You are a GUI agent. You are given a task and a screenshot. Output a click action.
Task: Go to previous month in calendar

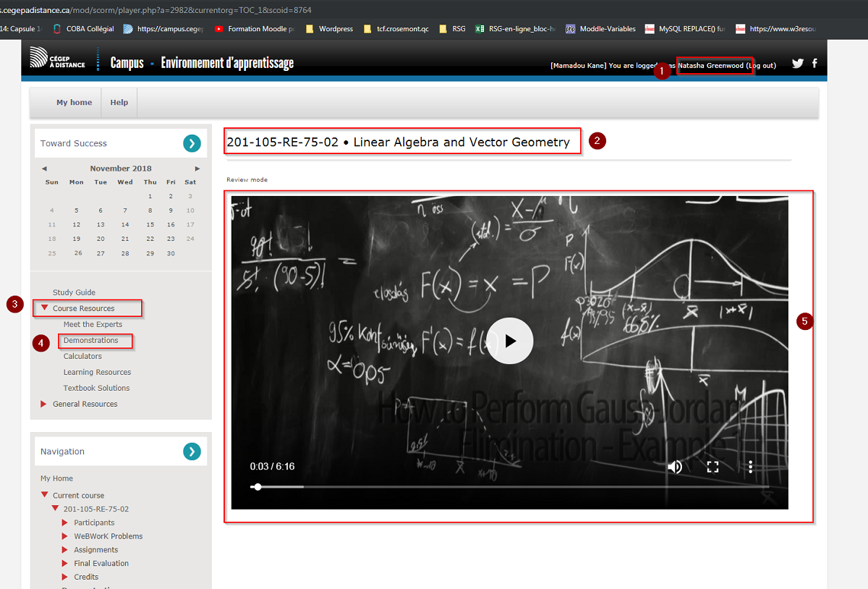(44, 169)
